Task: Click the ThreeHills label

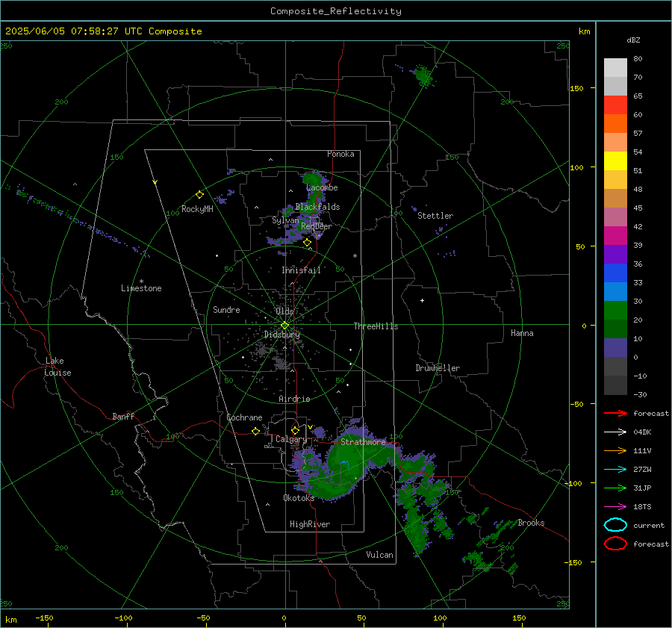Action: [x=376, y=326]
